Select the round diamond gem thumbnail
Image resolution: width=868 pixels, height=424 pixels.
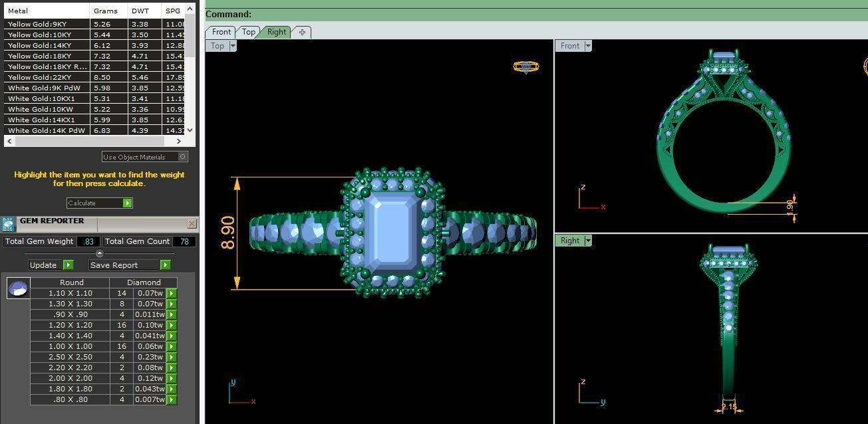point(18,288)
